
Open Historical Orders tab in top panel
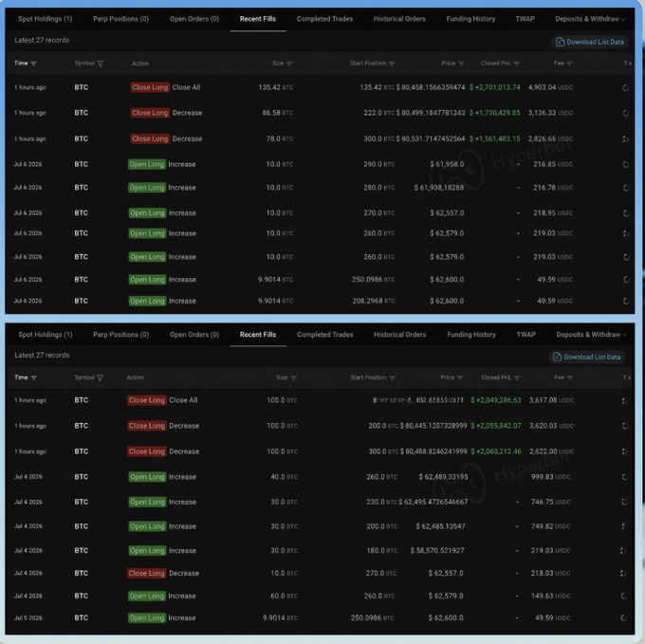(x=399, y=19)
